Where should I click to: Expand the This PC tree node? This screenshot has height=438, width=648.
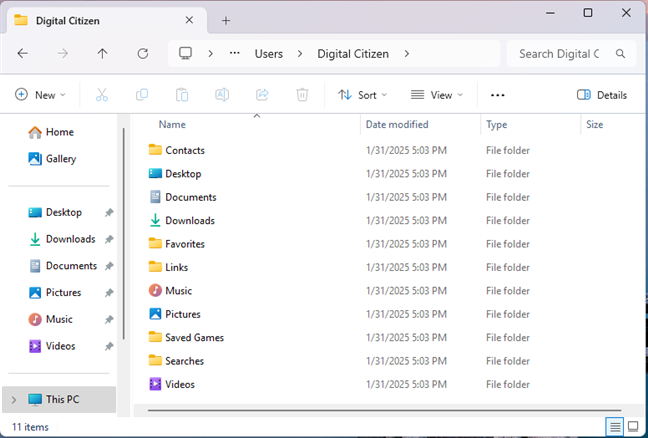click(14, 400)
